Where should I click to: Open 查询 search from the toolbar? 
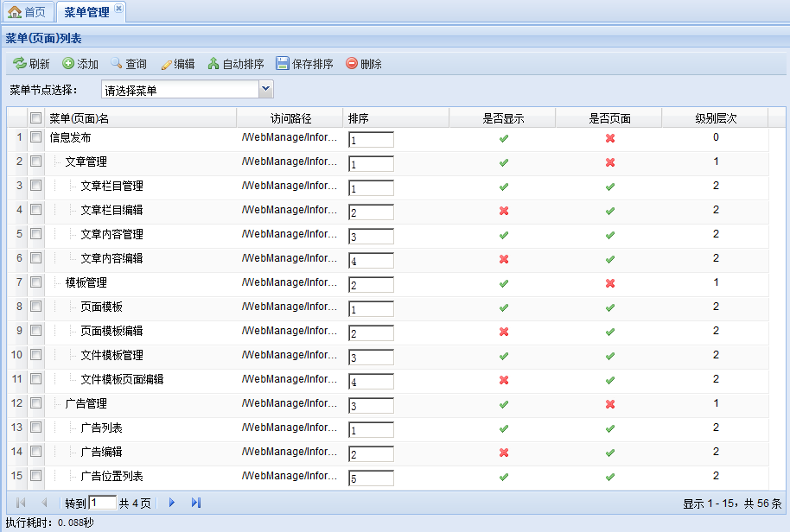tap(117, 64)
